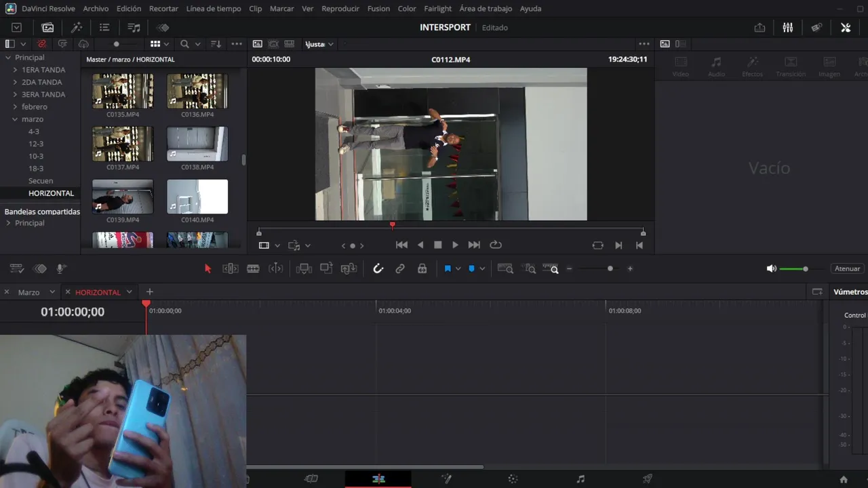
Task: Toggle the Media Pool panel icon
Action: tap(47, 28)
